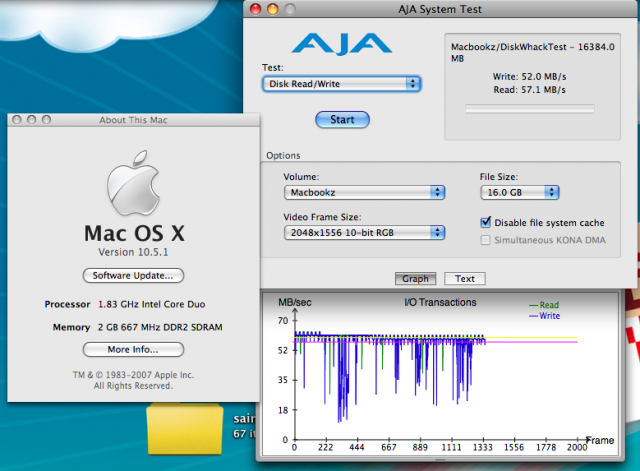
Task: Click Software Update in About This Mac
Action: (x=133, y=275)
